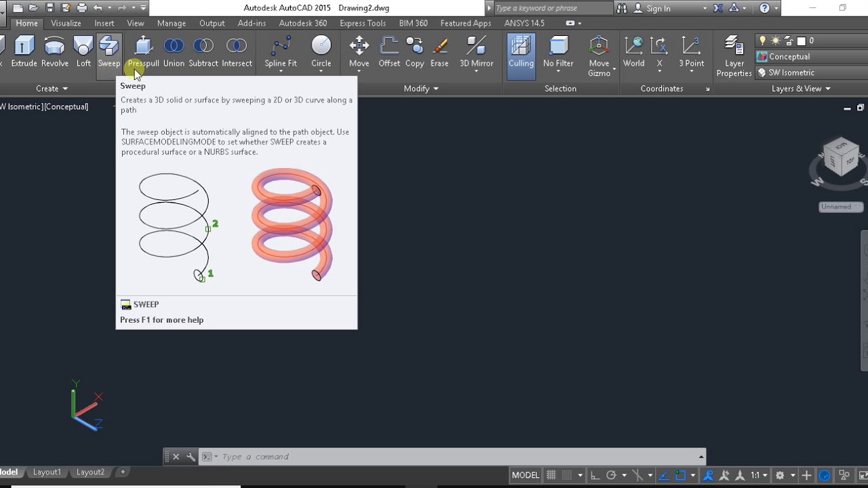Select the Extrude tool

point(24,52)
